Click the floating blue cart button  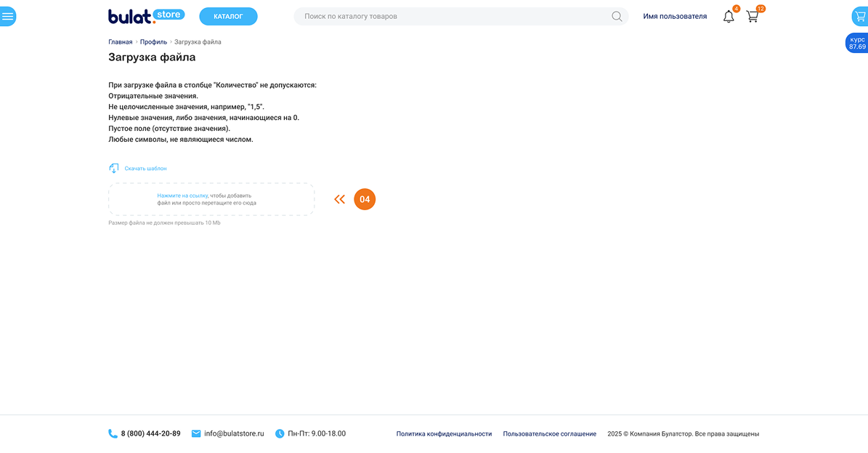coord(859,16)
